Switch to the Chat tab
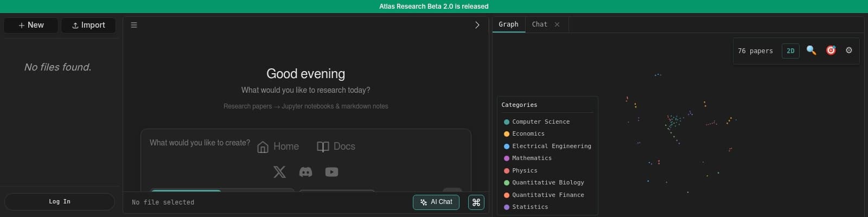The image size is (868, 217). [x=539, y=24]
